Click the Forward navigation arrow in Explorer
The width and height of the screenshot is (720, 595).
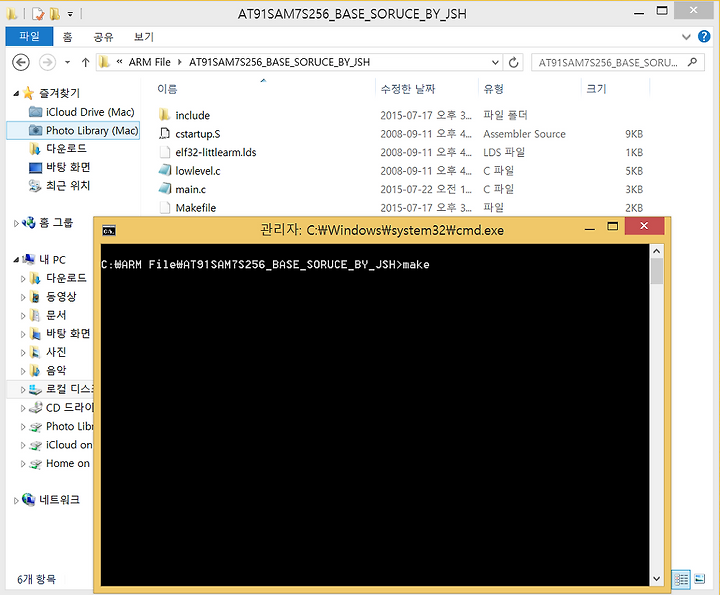point(47,62)
